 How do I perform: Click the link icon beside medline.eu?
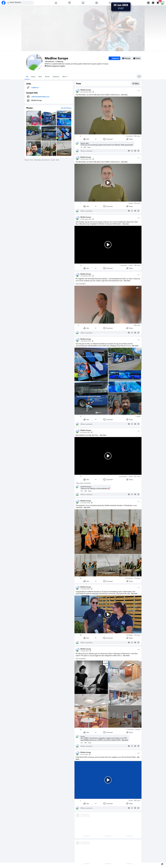coord(28,88)
